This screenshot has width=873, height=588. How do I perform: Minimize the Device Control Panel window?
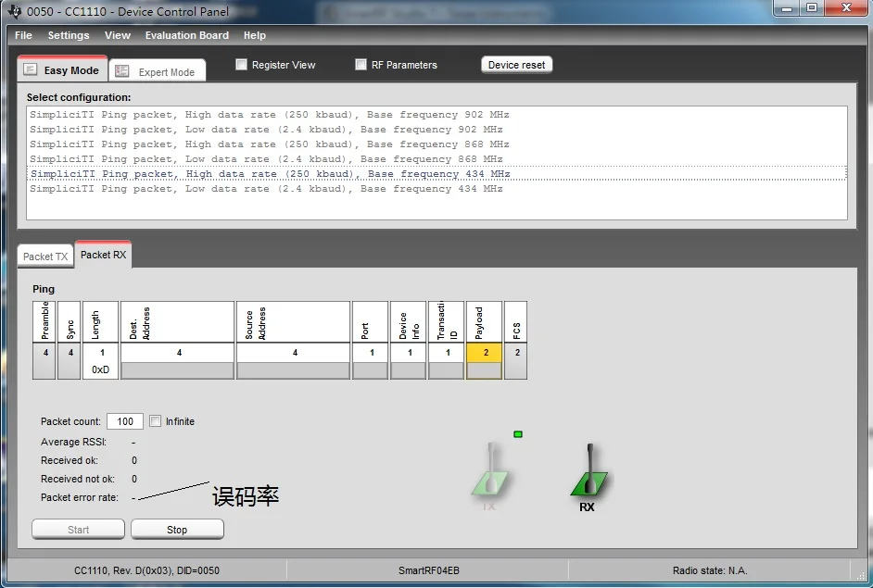787,7
